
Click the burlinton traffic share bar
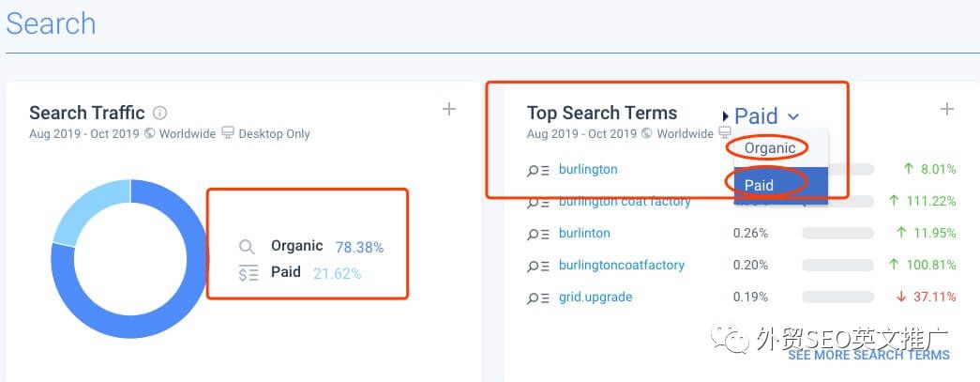(x=837, y=234)
